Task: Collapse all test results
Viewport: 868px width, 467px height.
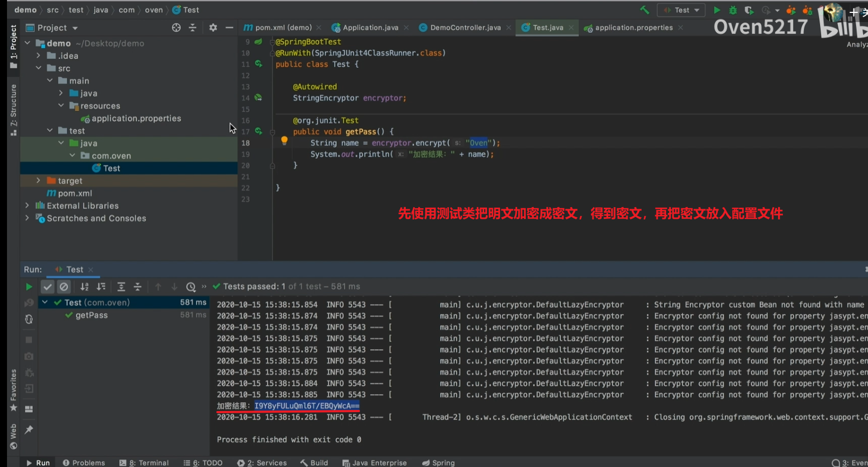Action: pos(137,287)
